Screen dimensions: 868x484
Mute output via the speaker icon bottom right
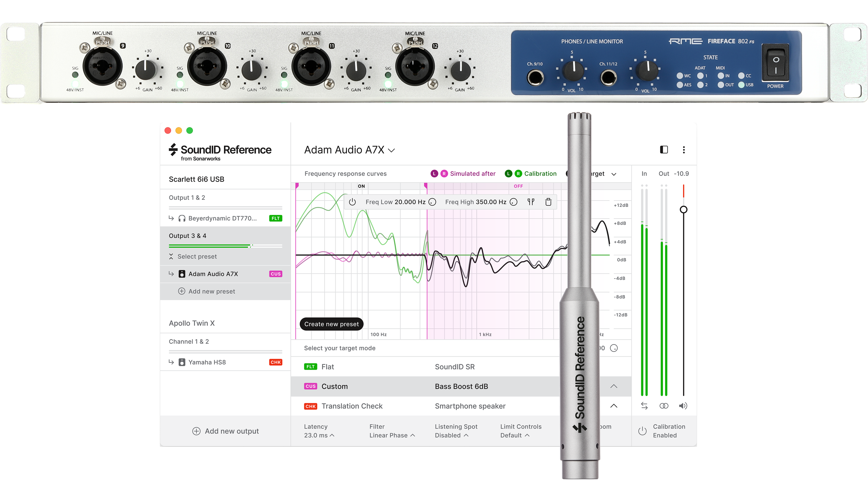(683, 406)
